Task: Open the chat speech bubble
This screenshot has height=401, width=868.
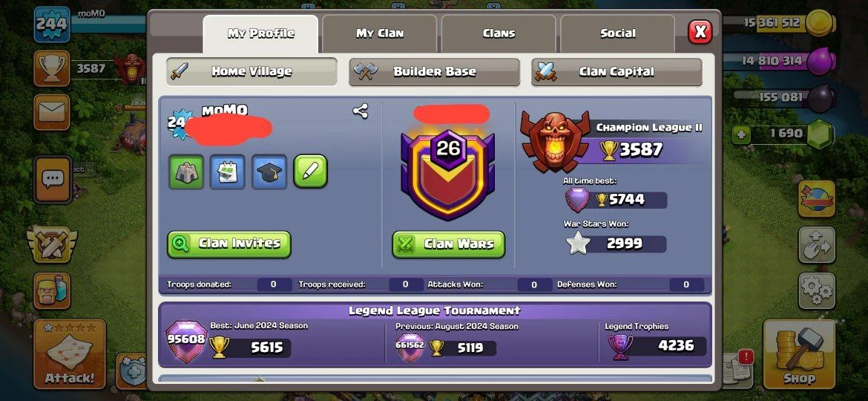Action: [x=53, y=180]
